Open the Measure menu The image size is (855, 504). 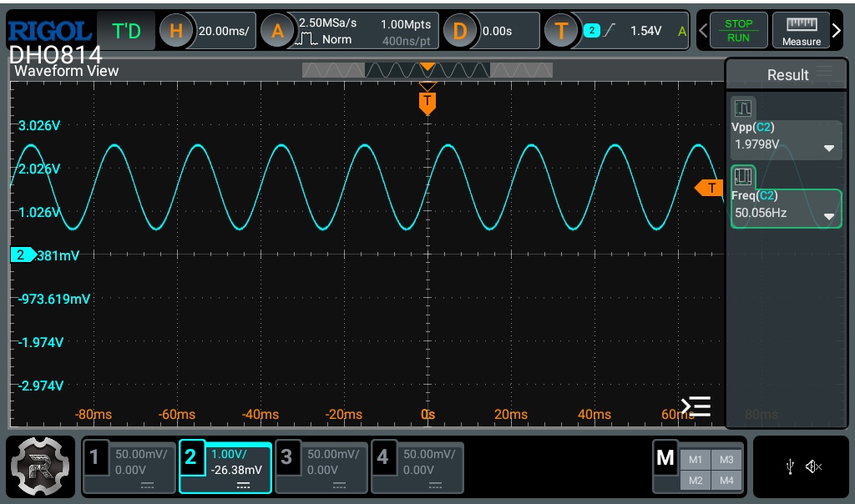801,31
